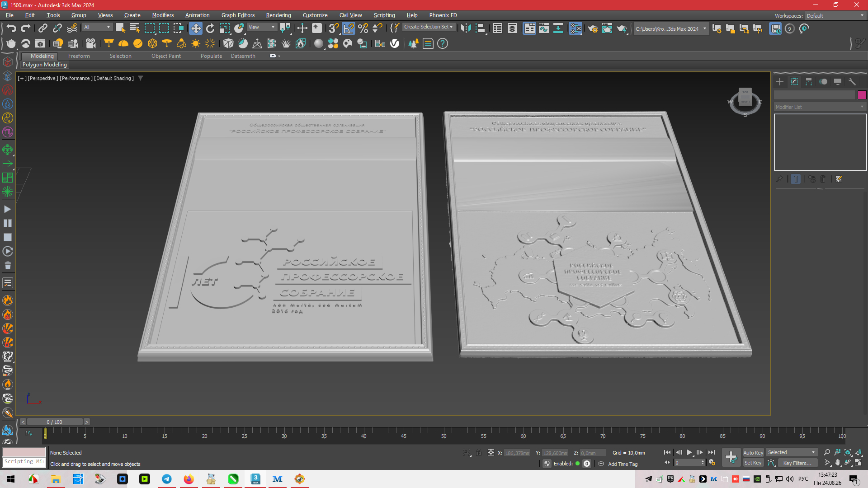Click the MAXScript mini listener field
Screen dimensions: 868x488
tap(24, 462)
